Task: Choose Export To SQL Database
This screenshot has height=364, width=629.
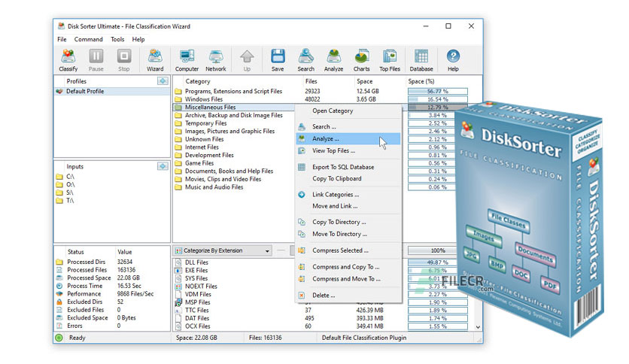Action: (x=348, y=167)
